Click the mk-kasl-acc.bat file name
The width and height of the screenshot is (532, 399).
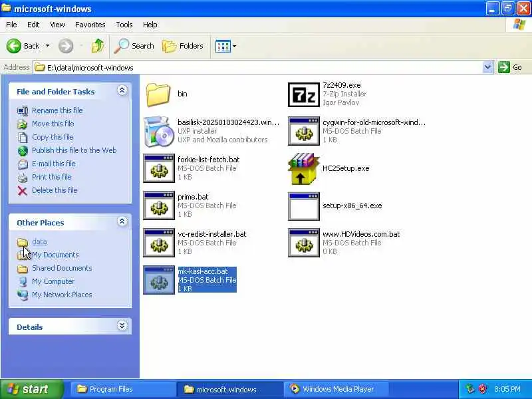[203, 271]
